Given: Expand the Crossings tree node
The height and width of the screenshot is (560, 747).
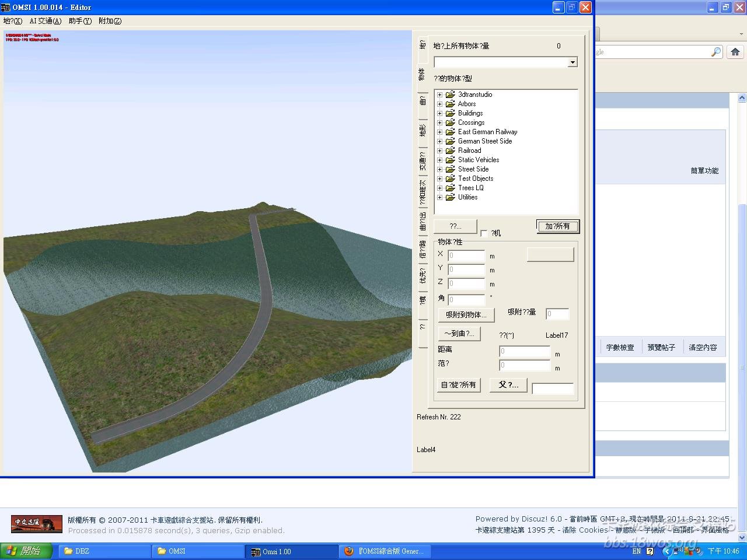Looking at the screenshot, I should [439, 123].
